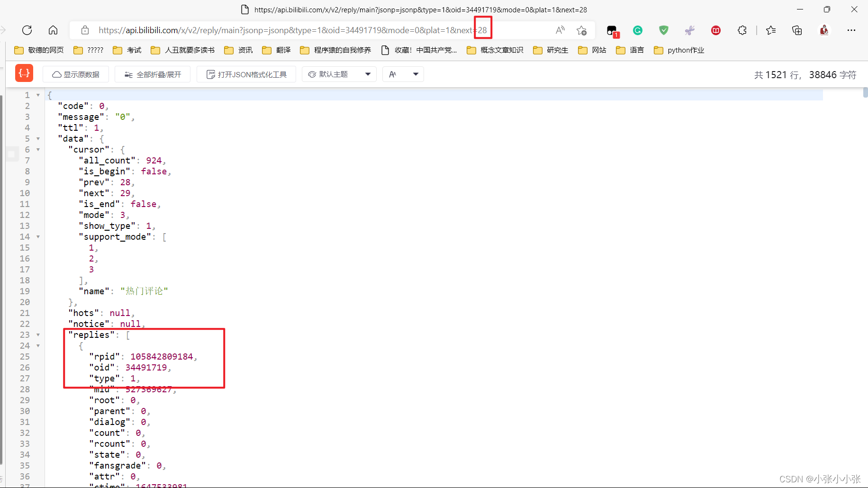Open the pinwheel extension icon

coord(690,30)
